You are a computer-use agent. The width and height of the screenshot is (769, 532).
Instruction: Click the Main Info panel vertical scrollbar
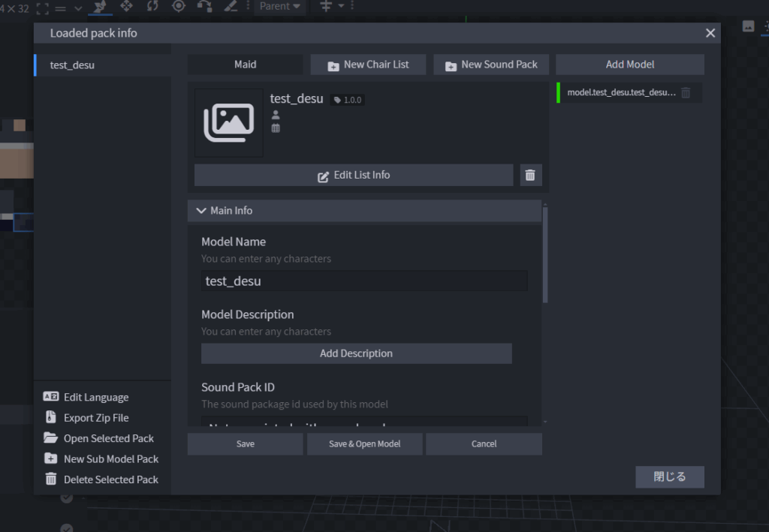[545, 255]
